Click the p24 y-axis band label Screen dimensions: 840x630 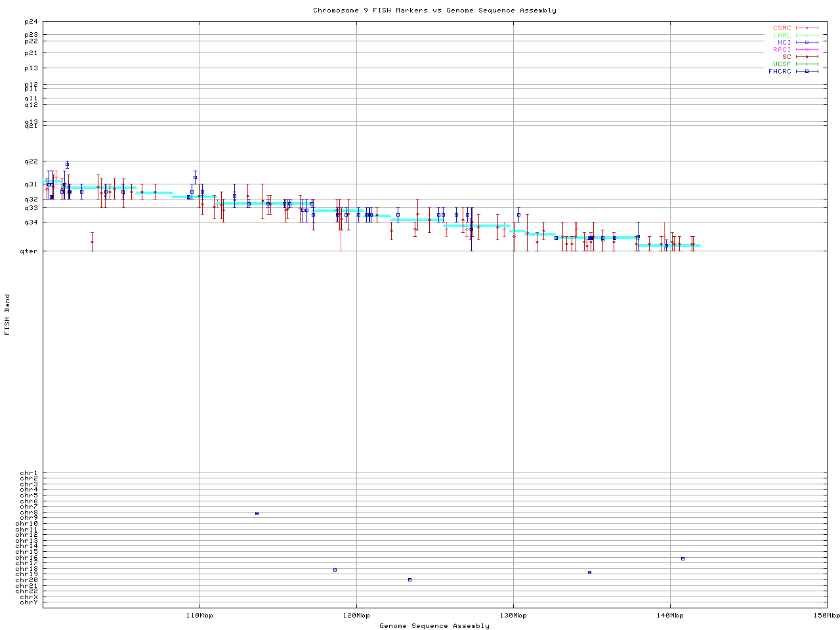point(31,22)
